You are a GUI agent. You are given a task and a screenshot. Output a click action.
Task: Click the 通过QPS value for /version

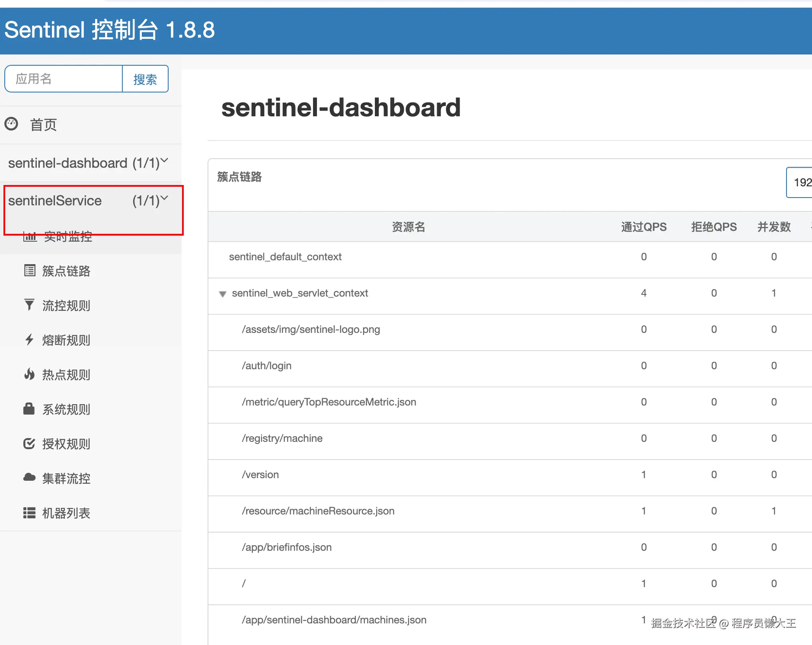click(644, 475)
